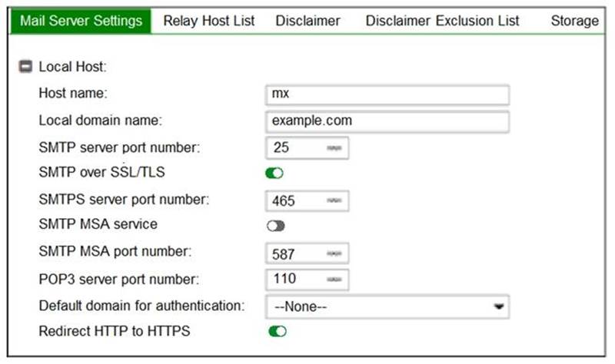
Task: Click stepper icon in SMTP server port field
Action: pos(334,147)
